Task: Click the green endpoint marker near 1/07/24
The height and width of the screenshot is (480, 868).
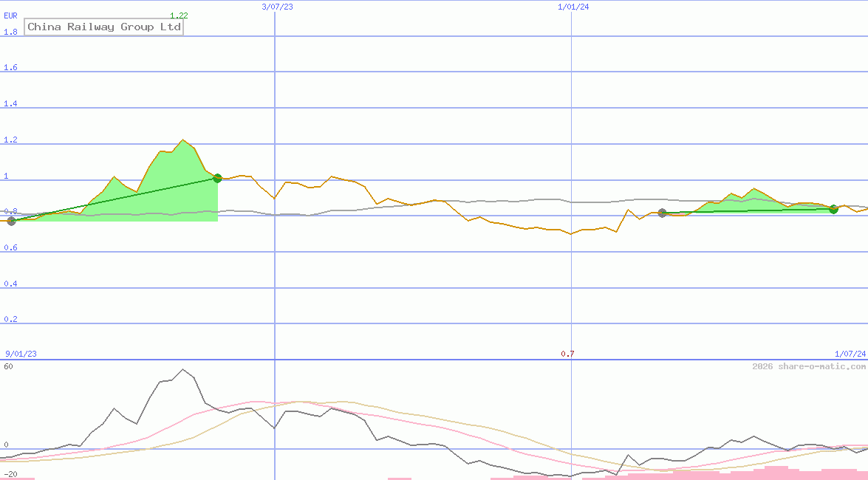Action: [833, 209]
